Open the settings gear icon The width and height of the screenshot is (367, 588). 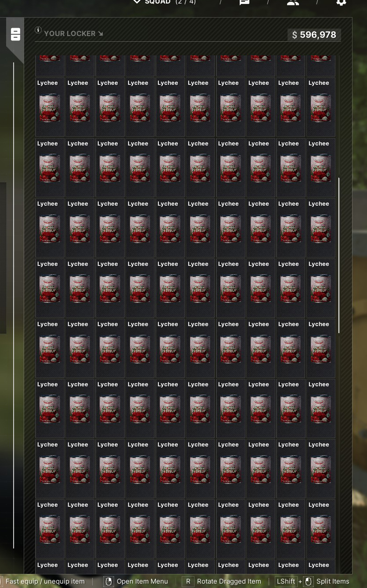(x=341, y=2)
